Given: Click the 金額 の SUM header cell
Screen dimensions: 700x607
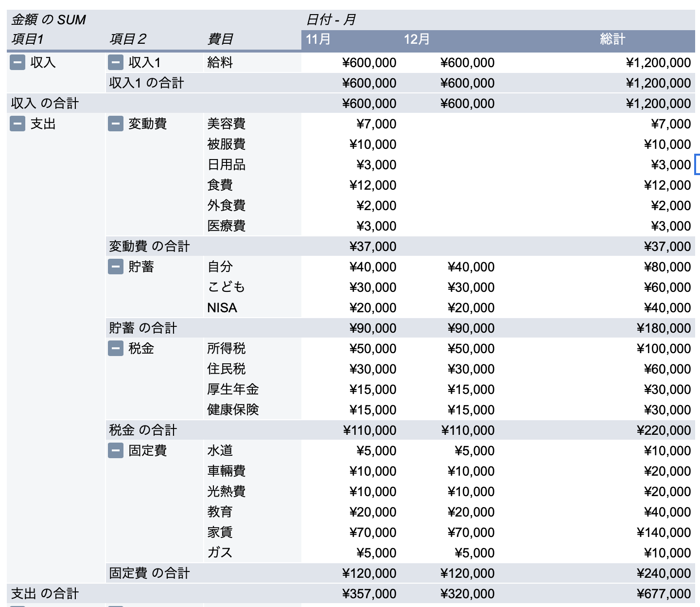Looking at the screenshot, I should [49, 20].
